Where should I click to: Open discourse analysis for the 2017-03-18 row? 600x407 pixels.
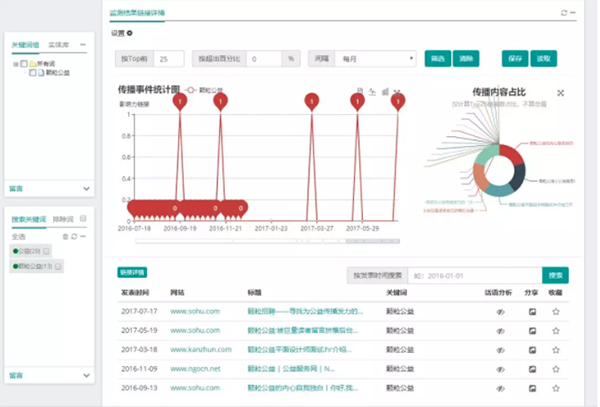click(501, 350)
